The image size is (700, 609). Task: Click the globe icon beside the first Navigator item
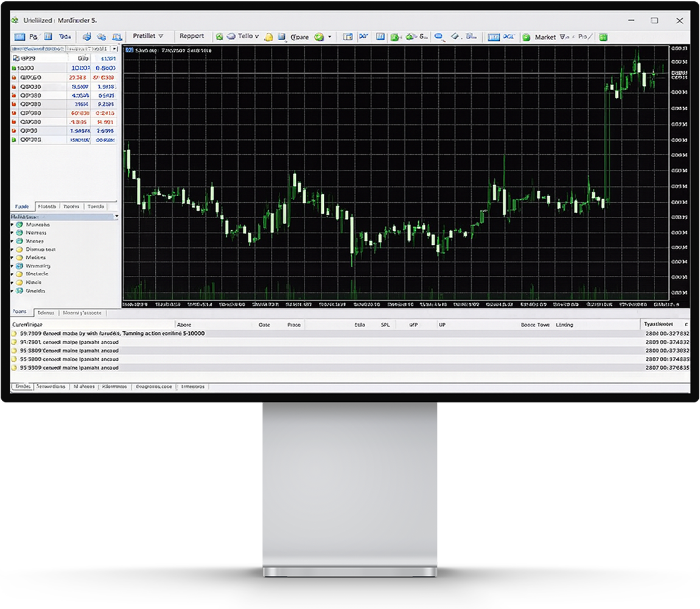[x=19, y=225]
